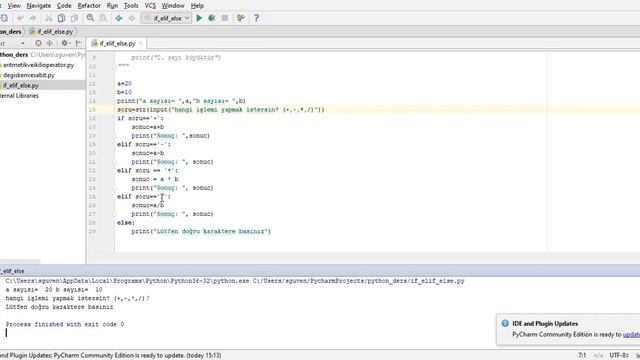Click the IDE and Plugin Updates notification title
This screenshot has width=640, height=360.
545,324
